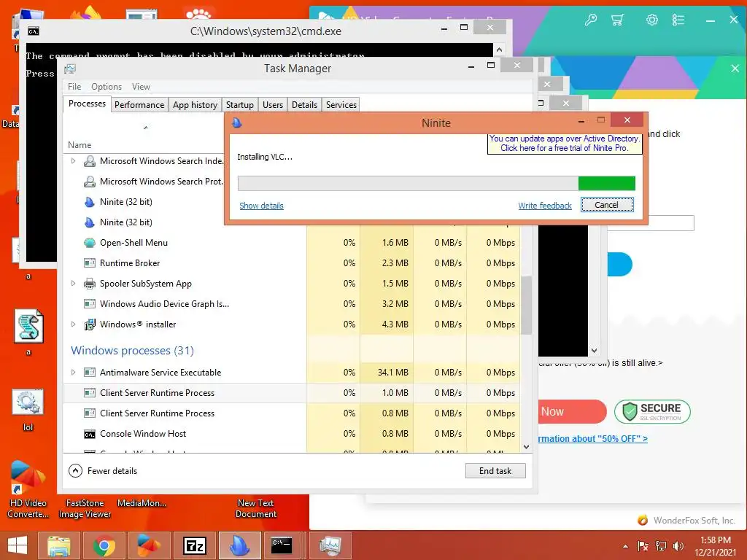Open File Explorer from the taskbar
Viewport: 747px width, 560px height.
[58, 545]
